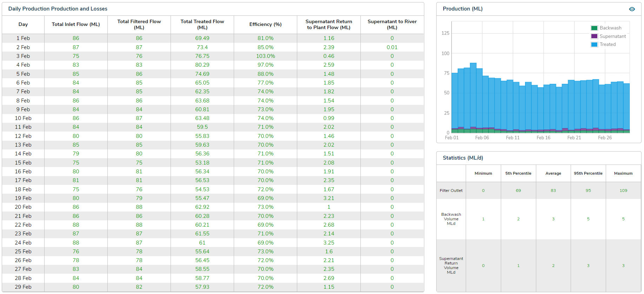The width and height of the screenshot is (644, 294).
Task: Toggle the eye icon in Production panel
Action: pyautogui.click(x=632, y=9)
